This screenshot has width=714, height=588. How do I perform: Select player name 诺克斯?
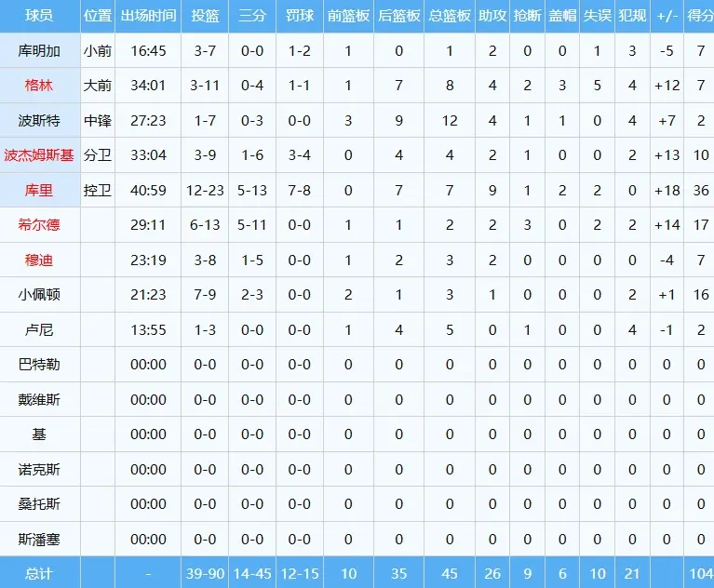[39, 469]
